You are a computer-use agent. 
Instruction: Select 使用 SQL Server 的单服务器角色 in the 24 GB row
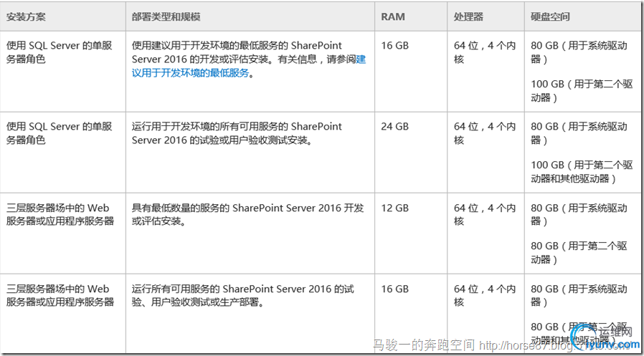click(59, 133)
